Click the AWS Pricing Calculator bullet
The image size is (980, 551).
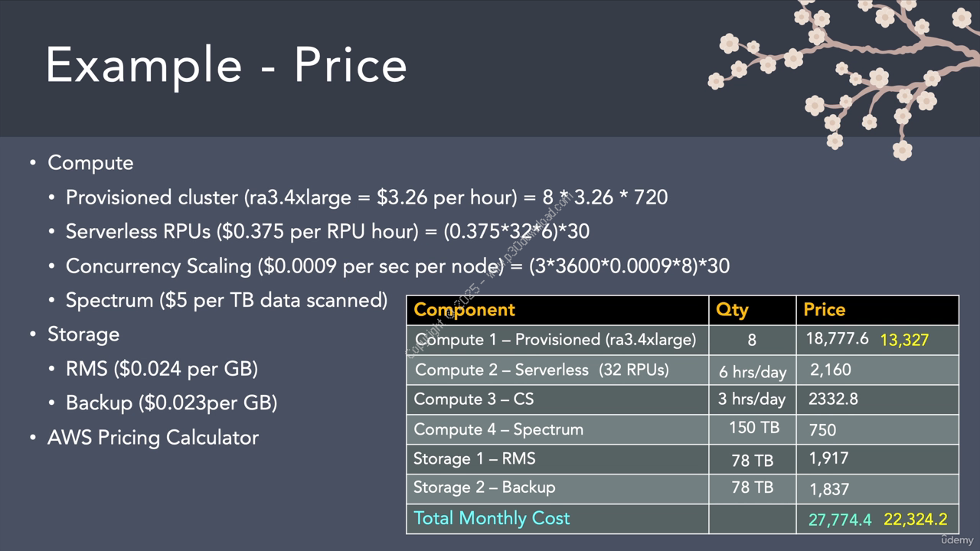click(153, 438)
